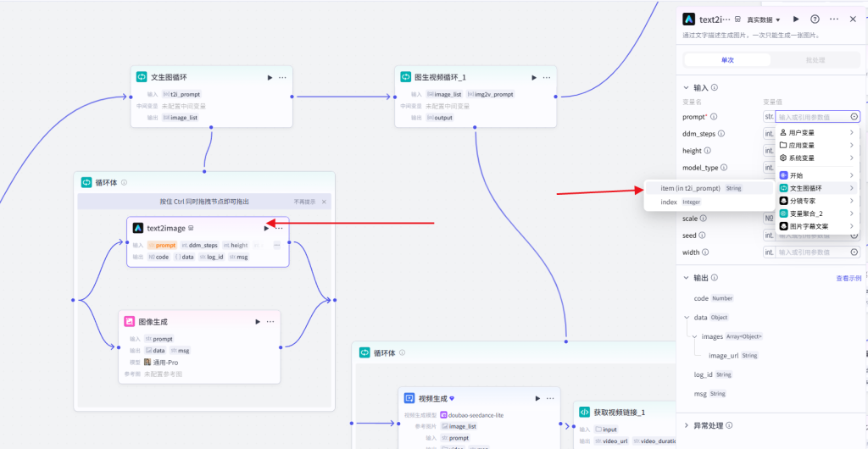
Task: Collapse the 输出 section
Action: click(687, 278)
